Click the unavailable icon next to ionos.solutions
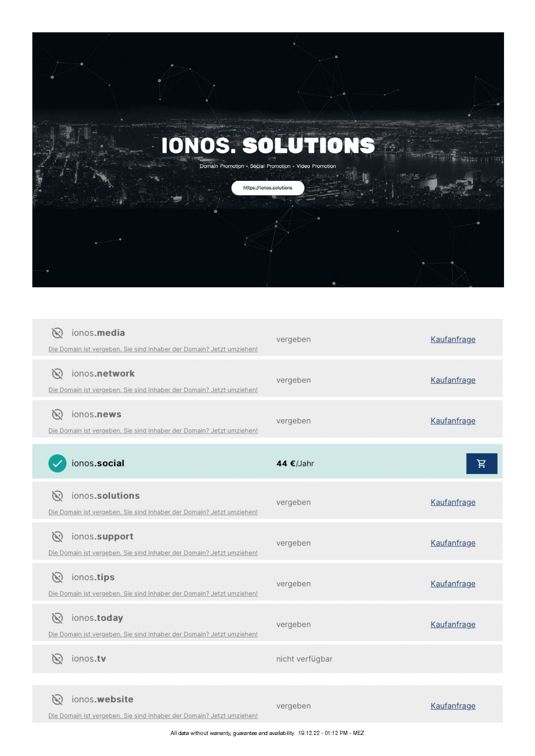 [57, 496]
